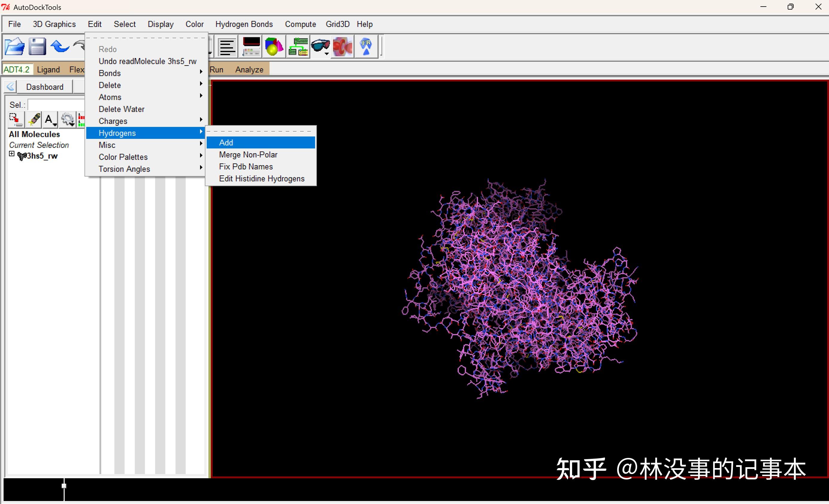Image resolution: width=829 pixels, height=504 pixels.
Task: Click the dashboard selection cursor icon
Action: (15, 120)
